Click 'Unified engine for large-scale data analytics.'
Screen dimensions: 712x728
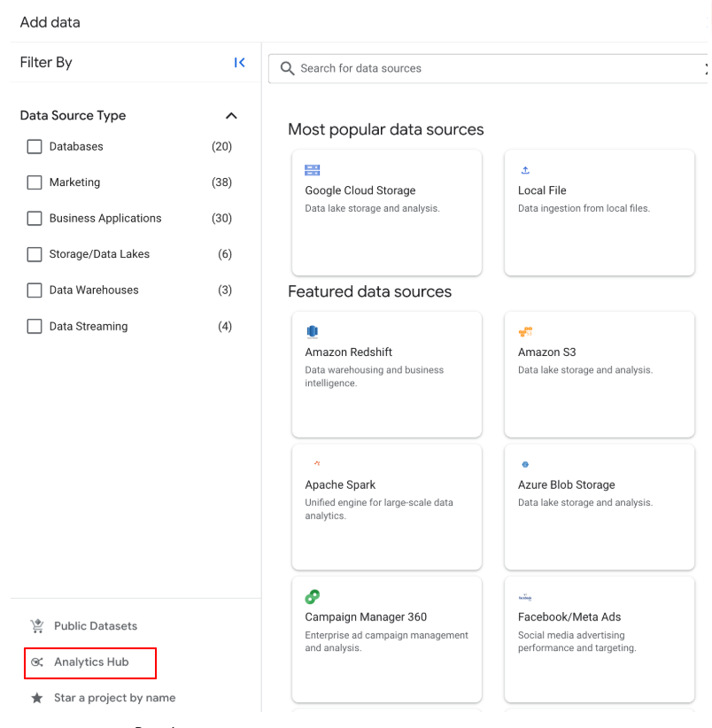coord(379,509)
